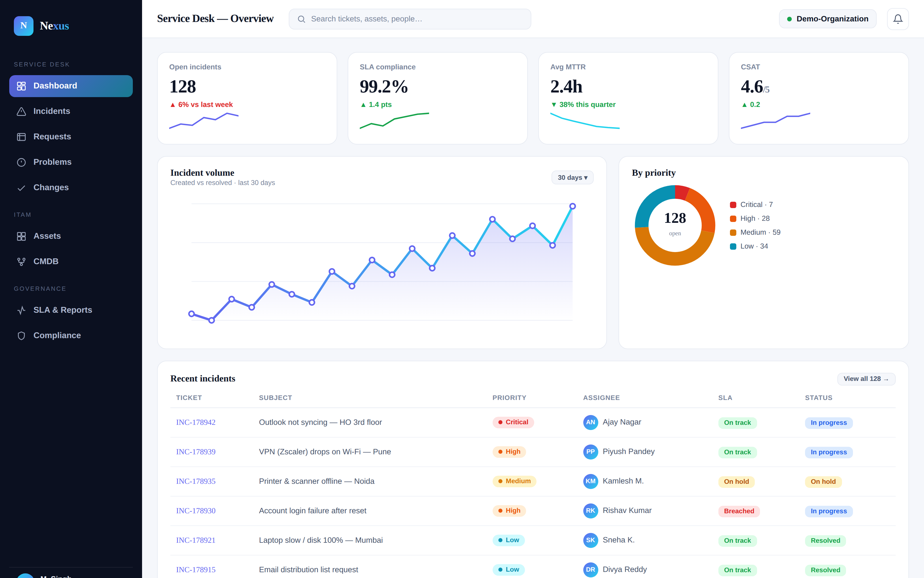Click "Laptop slow / disk 100% — Mumbai"

click(x=321, y=540)
